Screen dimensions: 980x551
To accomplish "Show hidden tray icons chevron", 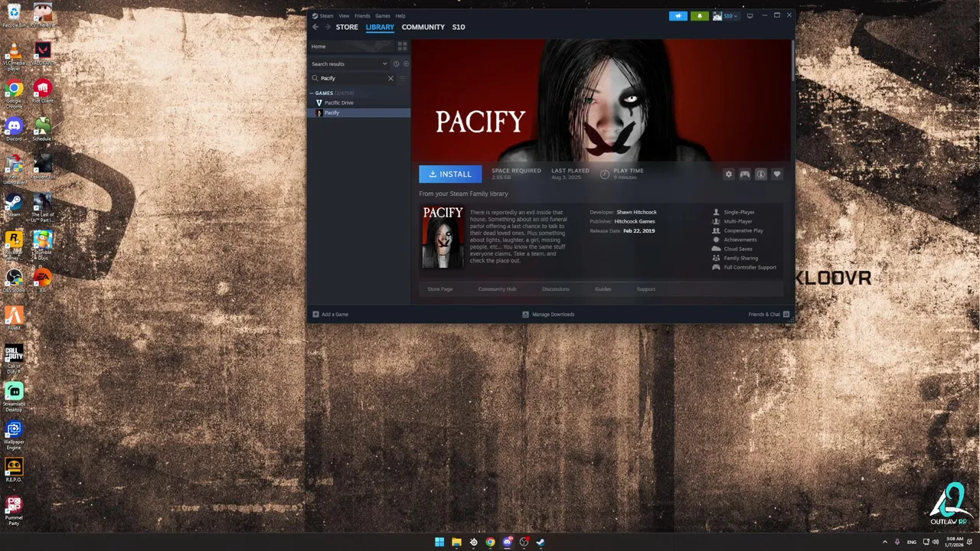I will (885, 542).
